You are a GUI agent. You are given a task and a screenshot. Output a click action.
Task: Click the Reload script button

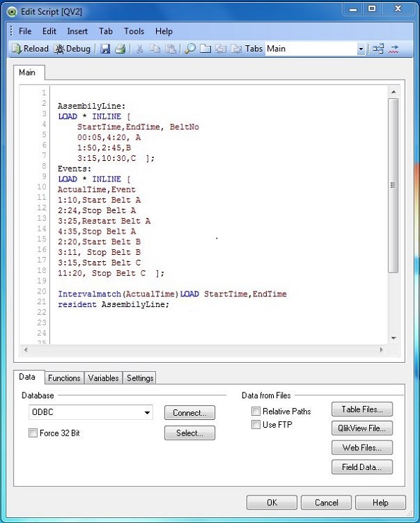30,49
